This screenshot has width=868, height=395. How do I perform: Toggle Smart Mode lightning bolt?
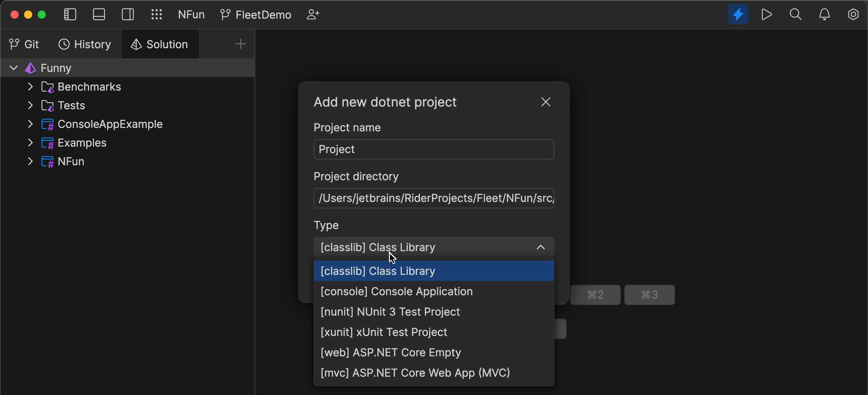click(x=738, y=15)
